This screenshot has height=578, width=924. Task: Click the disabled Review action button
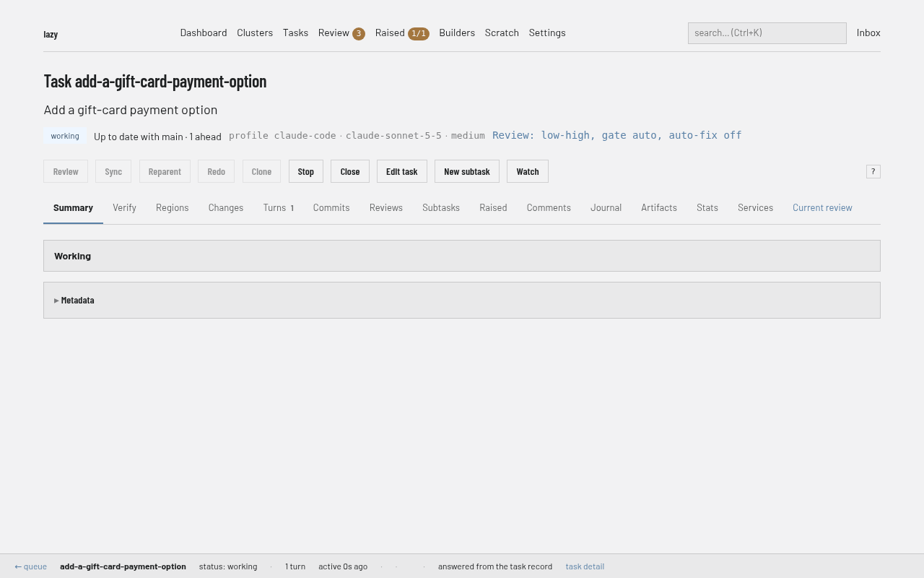coord(66,171)
